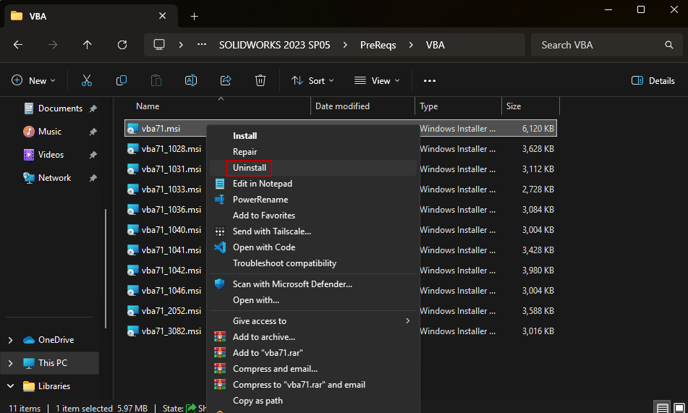Click the Search VBA field
This screenshot has width=688, height=413.
tap(606, 45)
